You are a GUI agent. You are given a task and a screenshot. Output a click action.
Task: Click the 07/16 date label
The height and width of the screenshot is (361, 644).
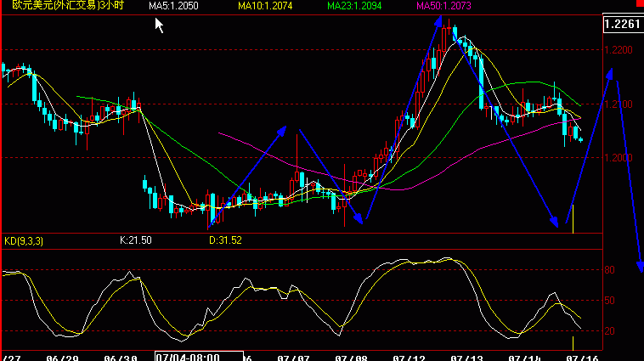[x=582, y=358]
